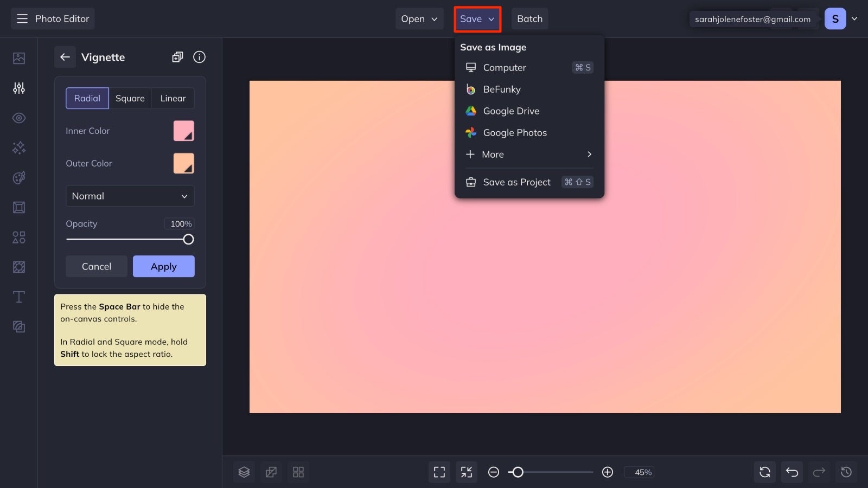
Task: Enable Linear vignette mode
Action: [173, 98]
